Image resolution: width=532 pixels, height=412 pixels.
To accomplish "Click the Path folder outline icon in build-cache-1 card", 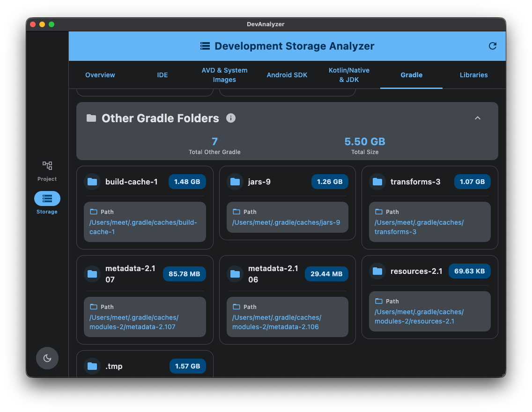I will click(94, 212).
